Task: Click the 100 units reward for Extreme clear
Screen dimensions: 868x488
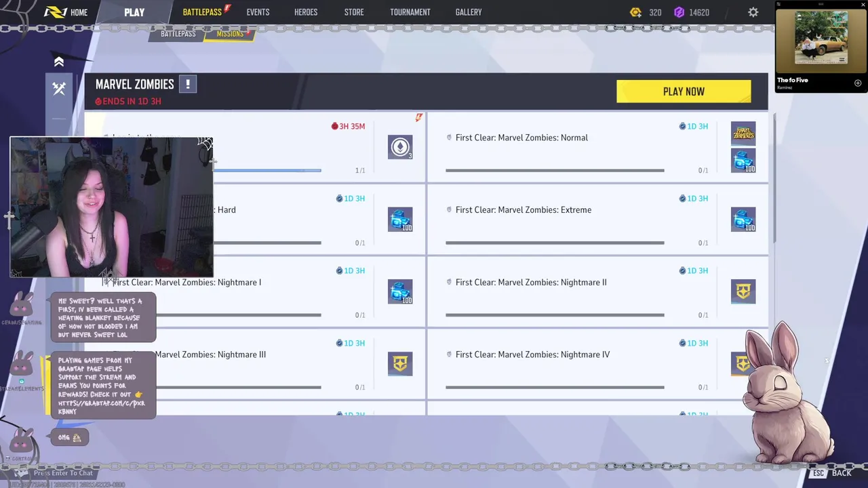Action: [743, 220]
